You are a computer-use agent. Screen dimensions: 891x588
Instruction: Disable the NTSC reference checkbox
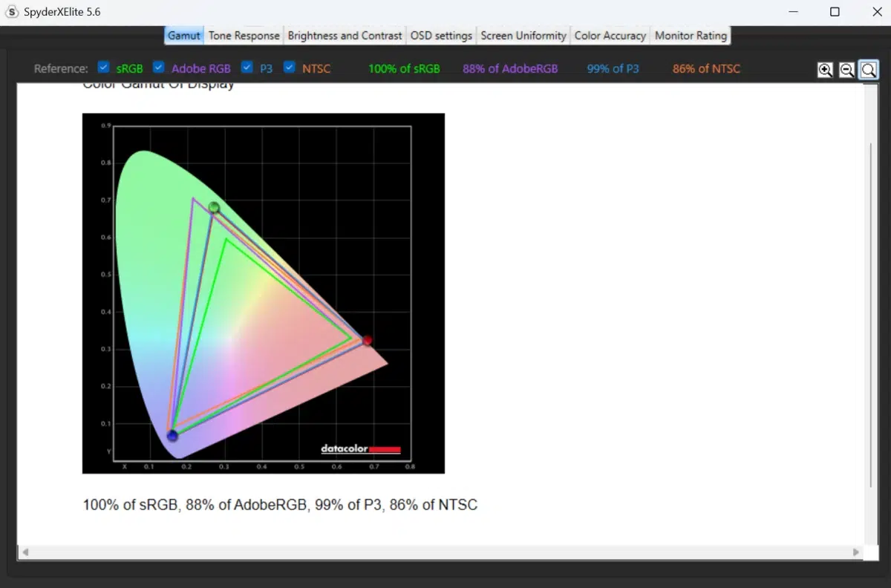point(290,67)
